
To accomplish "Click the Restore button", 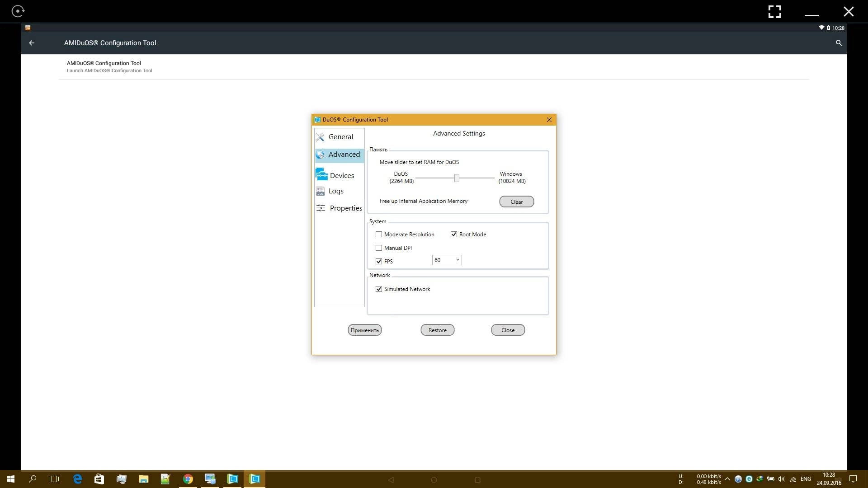I will point(437,330).
